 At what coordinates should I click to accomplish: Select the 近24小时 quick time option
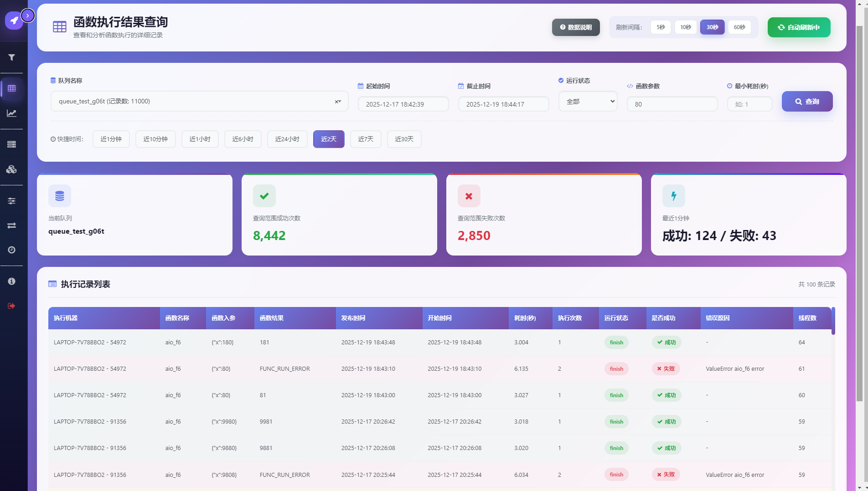[287, 139]
